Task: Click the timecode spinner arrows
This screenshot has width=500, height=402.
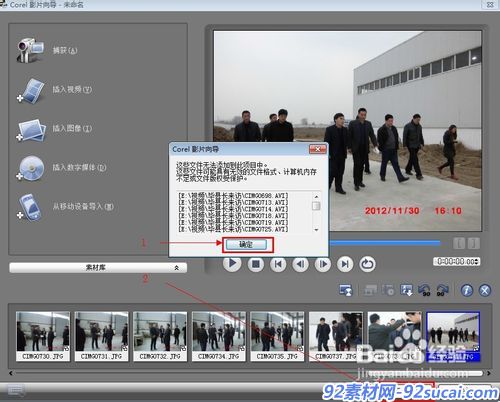Action: [x=477, y=261]
